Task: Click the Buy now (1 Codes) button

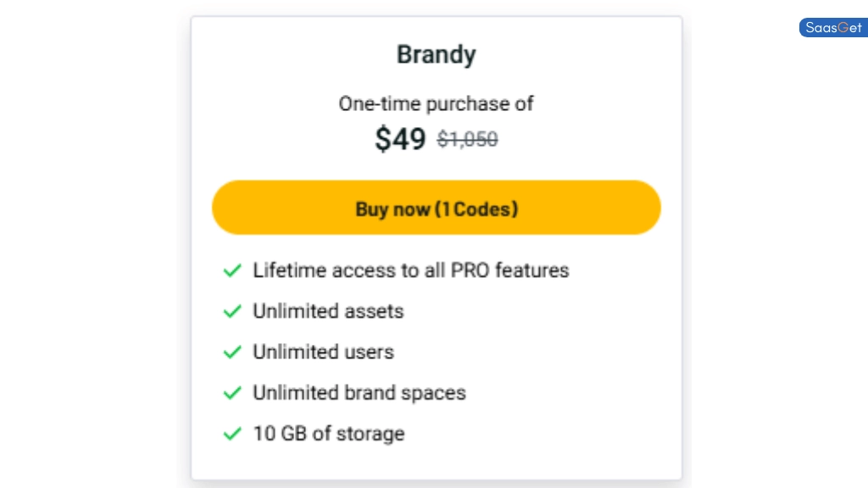Action: (x=436, y=208)
